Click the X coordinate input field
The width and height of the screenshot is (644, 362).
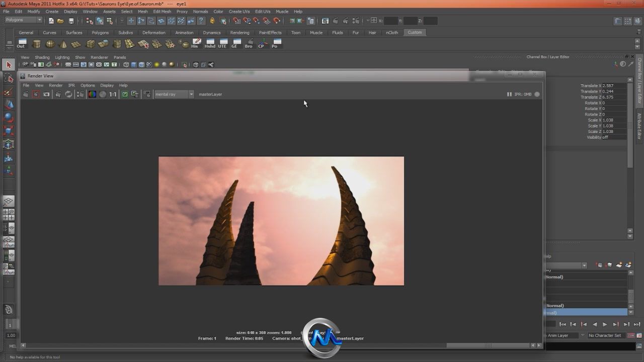coord(390,21)
